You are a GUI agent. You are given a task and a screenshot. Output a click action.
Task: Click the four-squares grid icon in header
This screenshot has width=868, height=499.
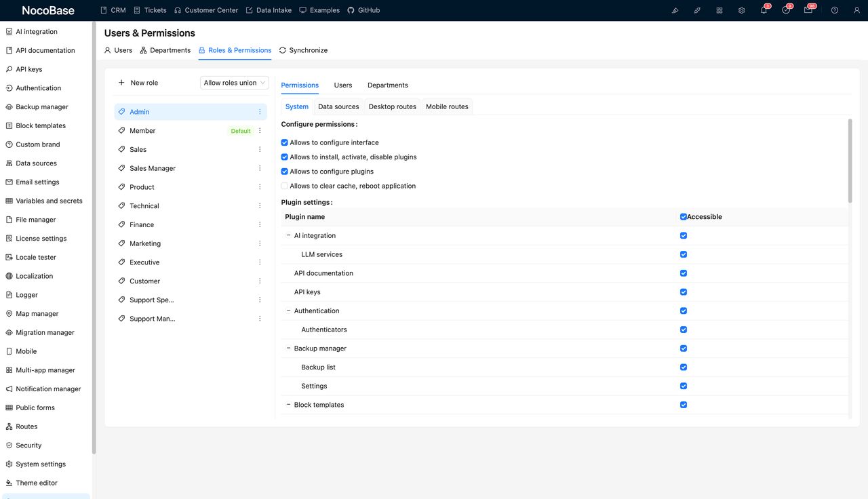[719, 10]
